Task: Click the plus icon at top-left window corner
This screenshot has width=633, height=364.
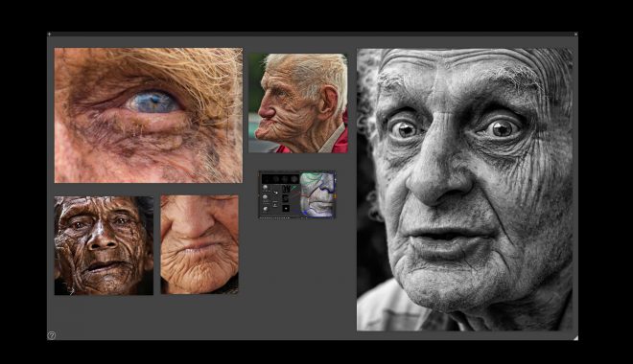Action: pos(49,34)
